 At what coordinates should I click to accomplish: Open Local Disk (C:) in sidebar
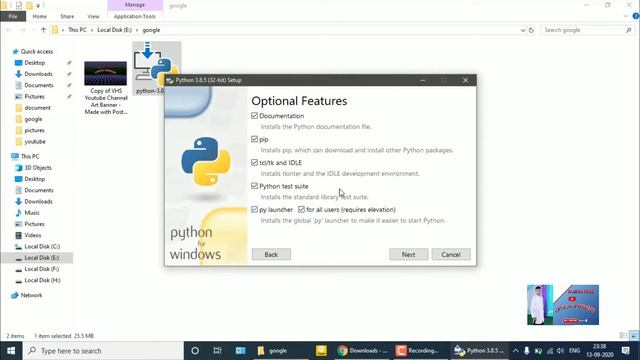click(42, 247)
